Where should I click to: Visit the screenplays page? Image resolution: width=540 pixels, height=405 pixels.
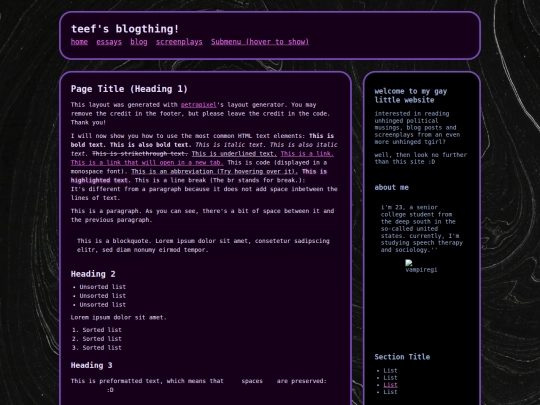pyautogui.click(x=179, y=42)
